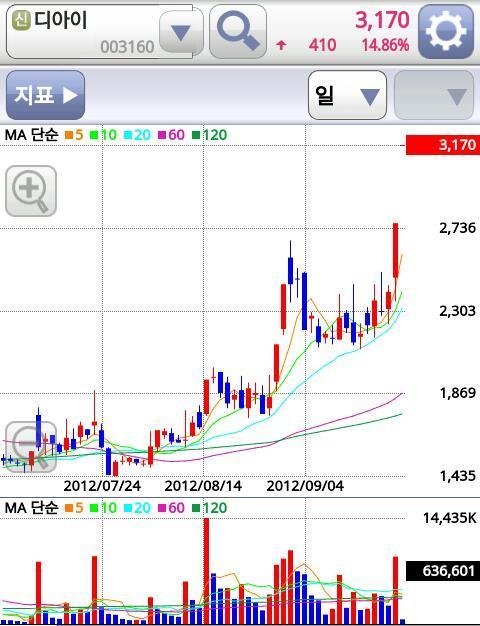Tap the 2012/08/14 date label
This screenshot has width=480, height=626.
203,486
